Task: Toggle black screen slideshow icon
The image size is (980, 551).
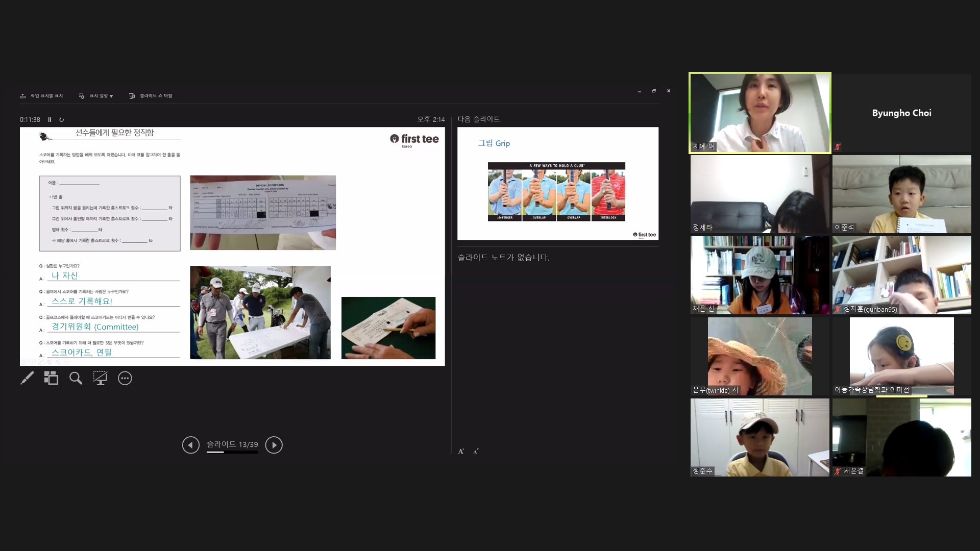Action: coord(100,378)
